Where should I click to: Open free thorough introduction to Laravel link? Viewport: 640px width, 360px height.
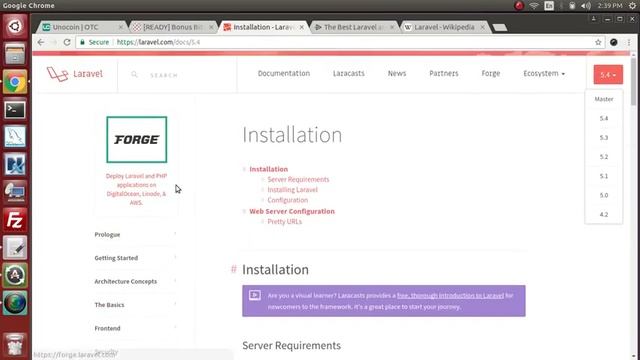click(x=451, y=296)
